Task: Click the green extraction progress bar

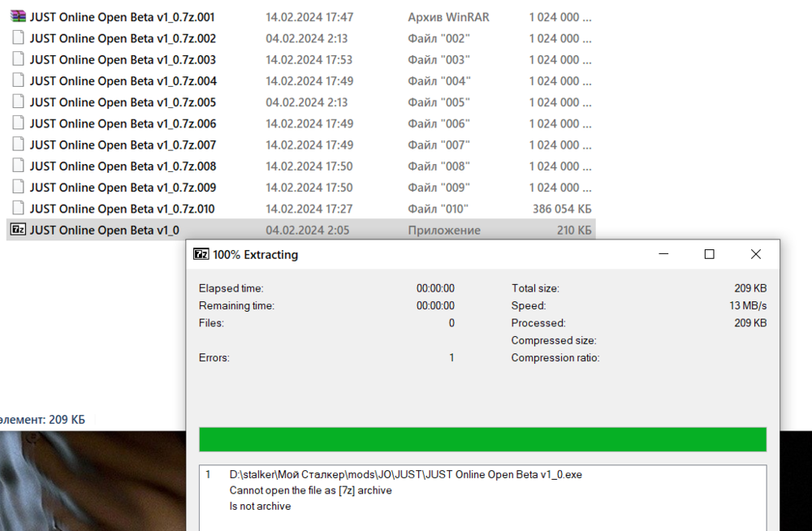Action: (x=482, y=439)
